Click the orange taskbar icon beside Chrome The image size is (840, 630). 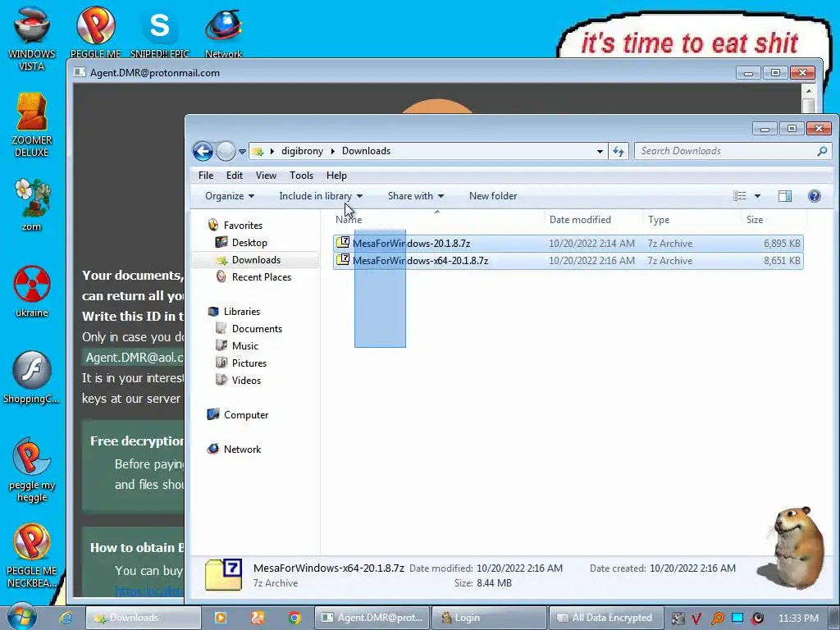point(257,618)
